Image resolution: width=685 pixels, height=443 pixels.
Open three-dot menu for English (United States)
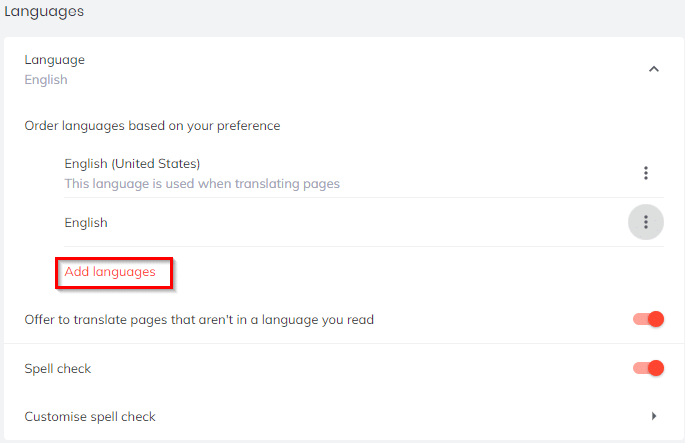tap(646, 173)
